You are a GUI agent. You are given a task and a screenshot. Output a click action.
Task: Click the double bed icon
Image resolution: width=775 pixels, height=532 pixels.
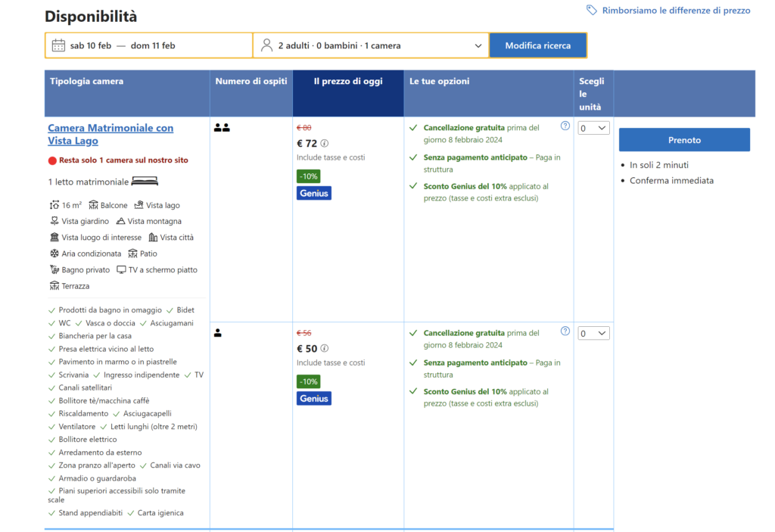[145, 182]
